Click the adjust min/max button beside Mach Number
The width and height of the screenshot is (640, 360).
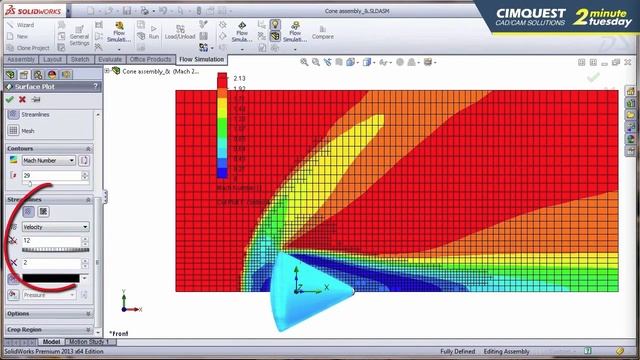(84, 160)
